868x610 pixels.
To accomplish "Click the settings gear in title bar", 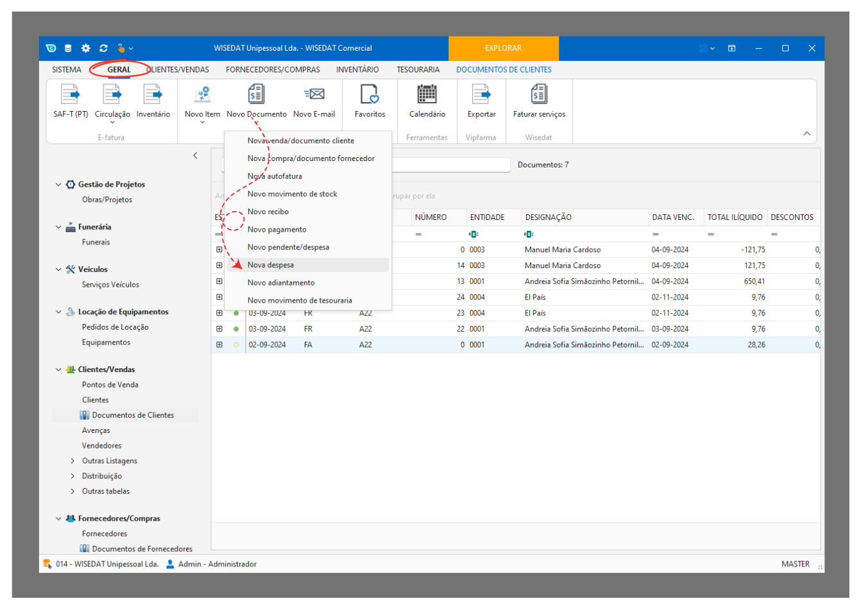I will click(x=86, y=48).
